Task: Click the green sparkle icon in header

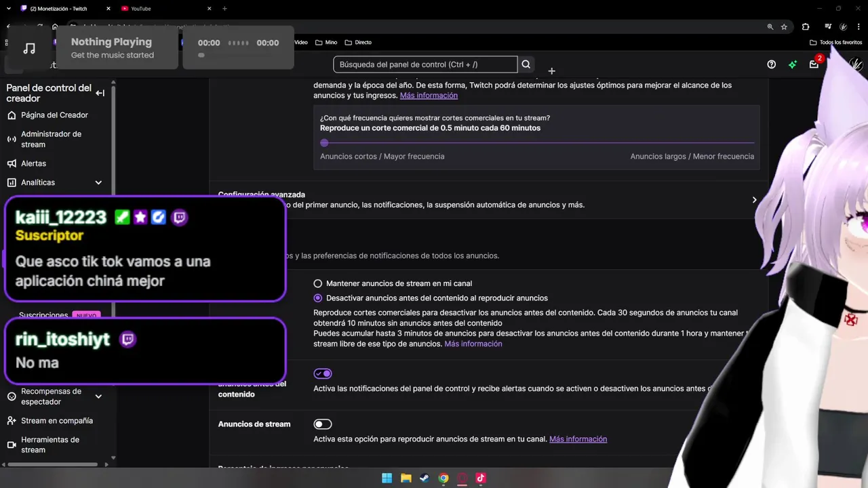Action: click(792, 64)
